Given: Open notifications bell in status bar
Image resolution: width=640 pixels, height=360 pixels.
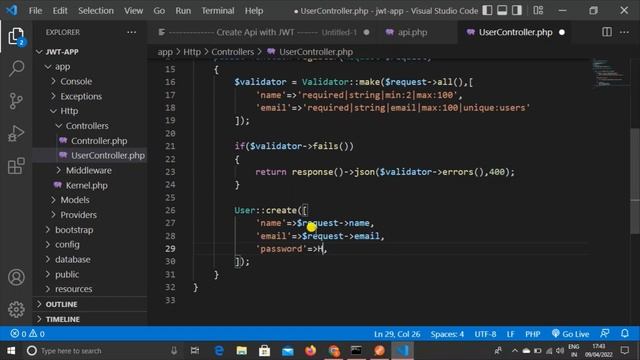Looking at the screenshot, I should (x=625, y=334).
